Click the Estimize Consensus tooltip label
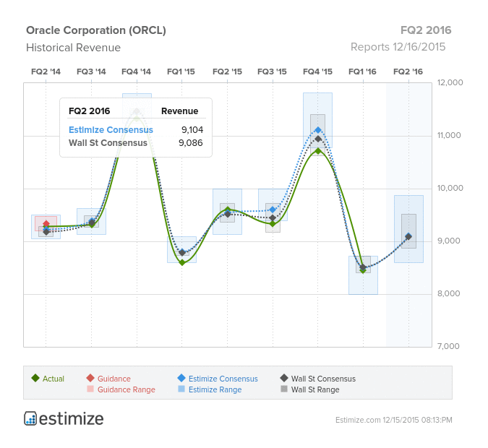Viewport: 488px width, 448px height. coord(111,130)
